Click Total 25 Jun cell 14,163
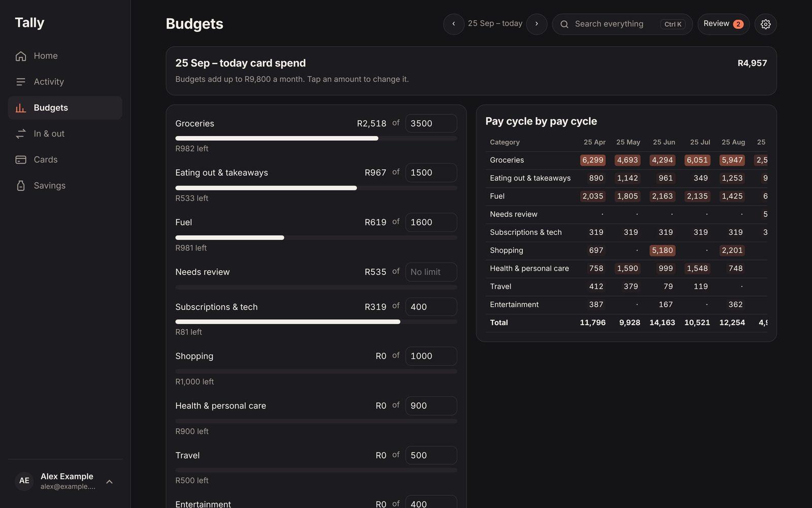The image size is (812, 508). click(662, 323)
